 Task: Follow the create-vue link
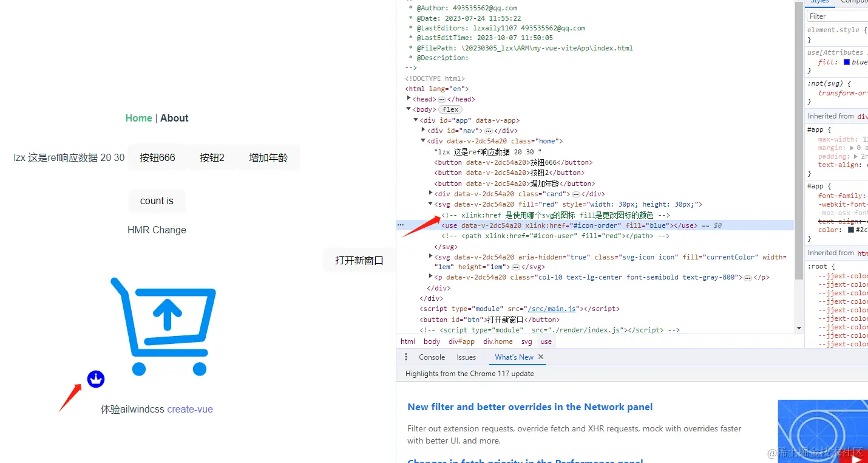click(190, 410)
